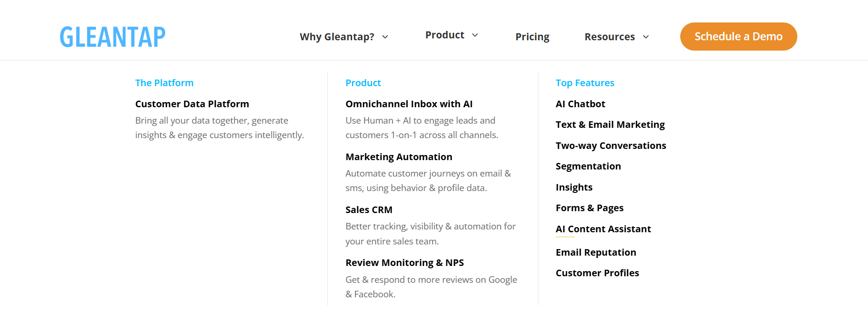
Task: Open Review Monitoring & NPS
Action: pos(405,263)
